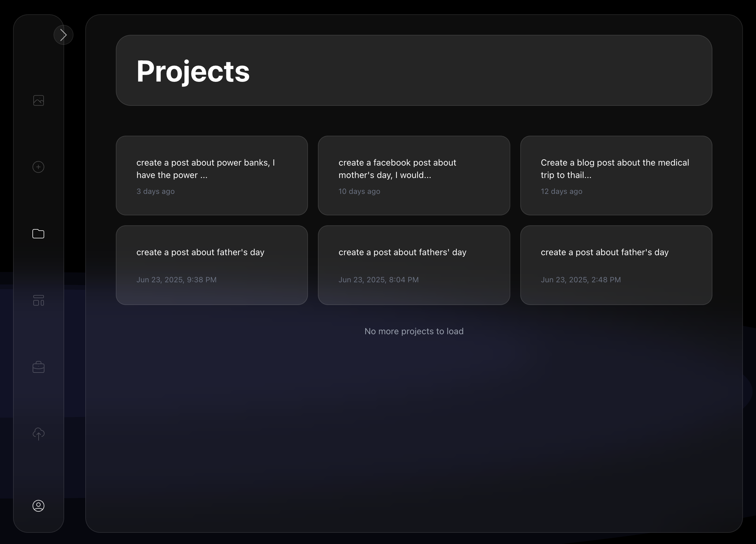Viewport: 756px width, 544px height.
Task: Open the templates dashboard icon
Action: tap(38, 301)
